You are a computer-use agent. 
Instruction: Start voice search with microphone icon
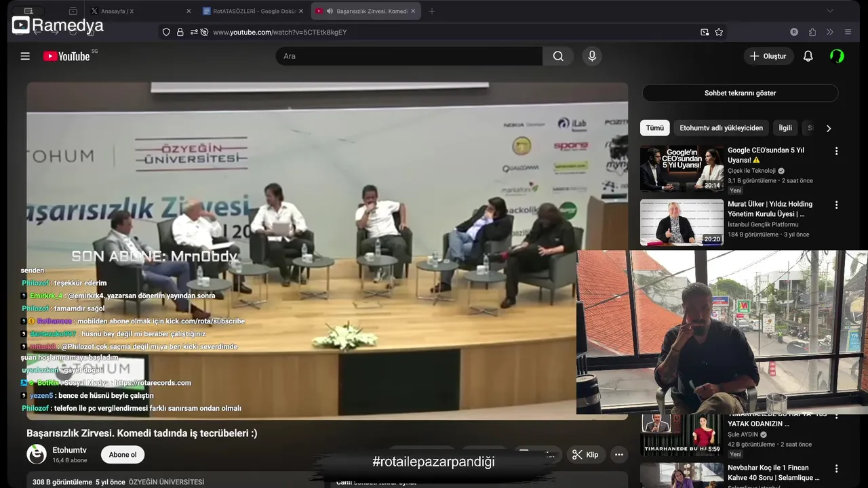(x=592, y=56)
